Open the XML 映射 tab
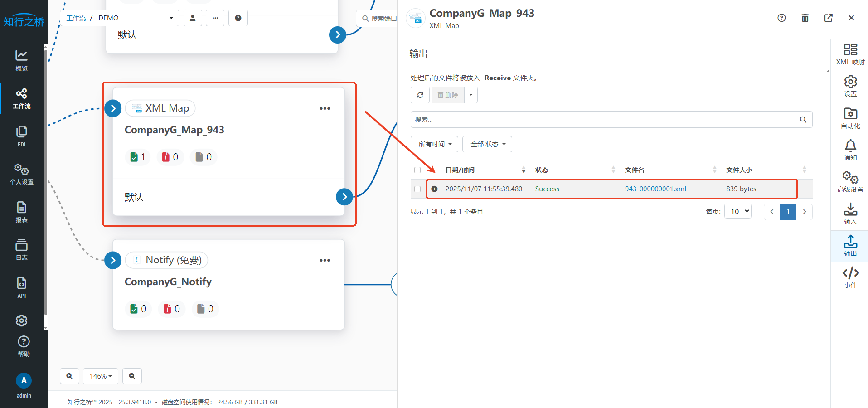 click(850, 54)
